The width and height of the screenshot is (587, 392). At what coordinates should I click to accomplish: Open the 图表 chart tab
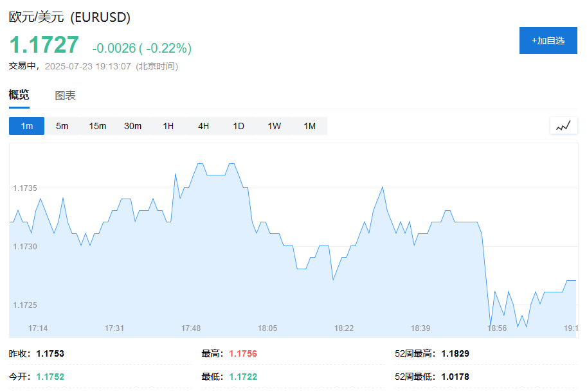pyautogui.click(x=65, y=96)
